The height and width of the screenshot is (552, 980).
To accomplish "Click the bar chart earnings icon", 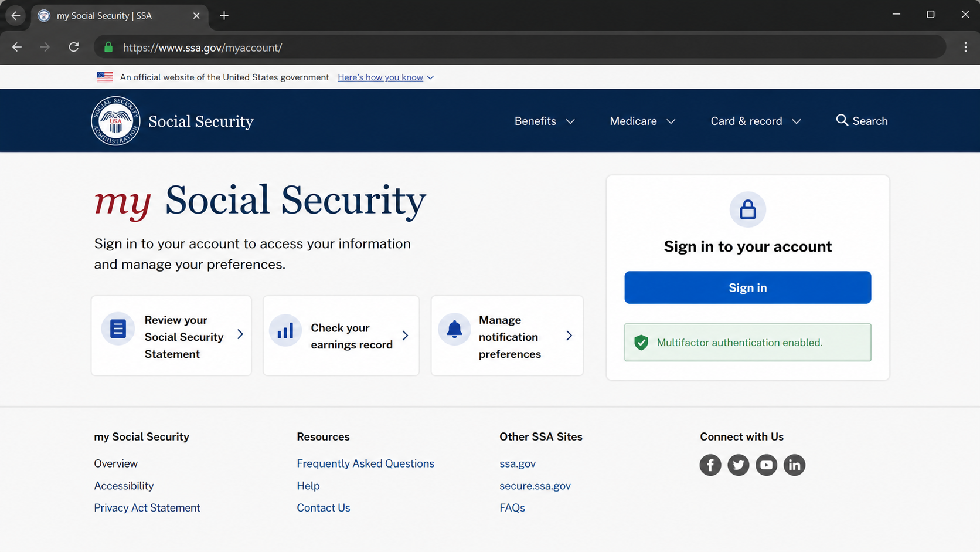I will (285, 331).
